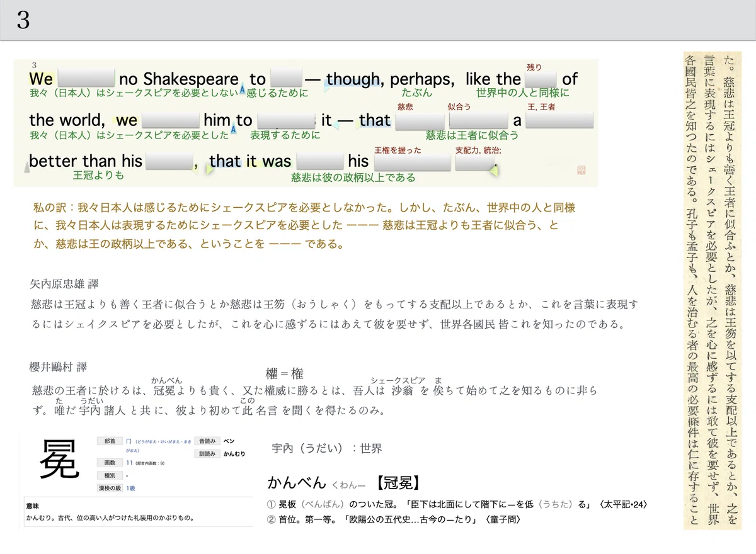Click the 画数 label
The width and height of the screenshot is (756, 554).
(x=109, y=463)
